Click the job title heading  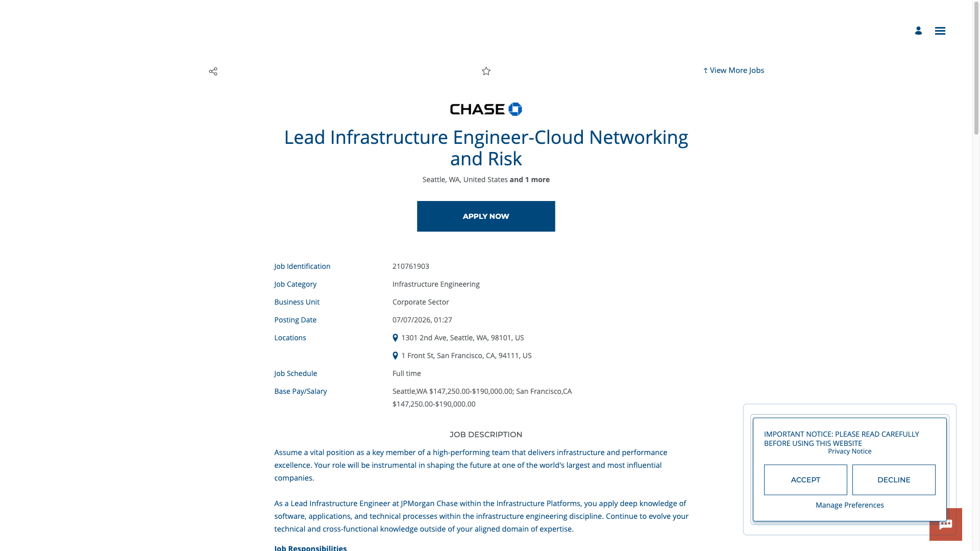pyautogui.click(x=486, y=148)
